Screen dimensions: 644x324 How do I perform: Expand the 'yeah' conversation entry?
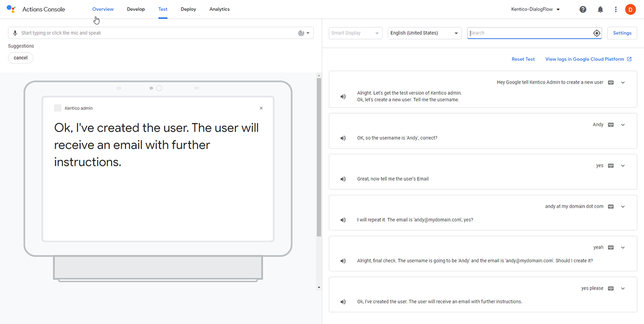point(623,247)
